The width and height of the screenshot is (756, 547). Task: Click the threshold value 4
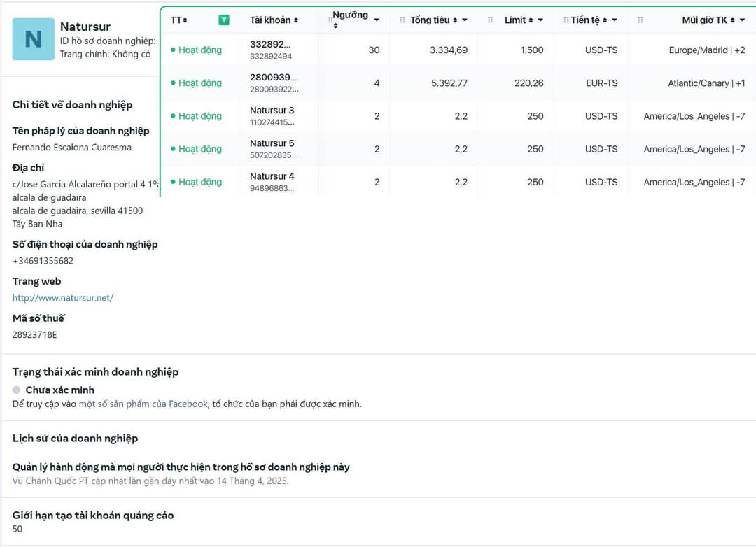pyautogui.click(x=377, y=83)
